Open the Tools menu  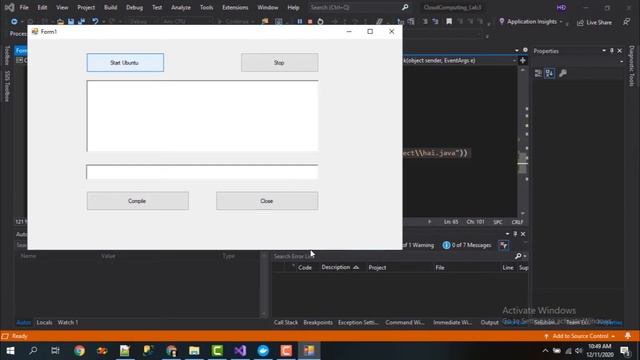tap(207, 7)
